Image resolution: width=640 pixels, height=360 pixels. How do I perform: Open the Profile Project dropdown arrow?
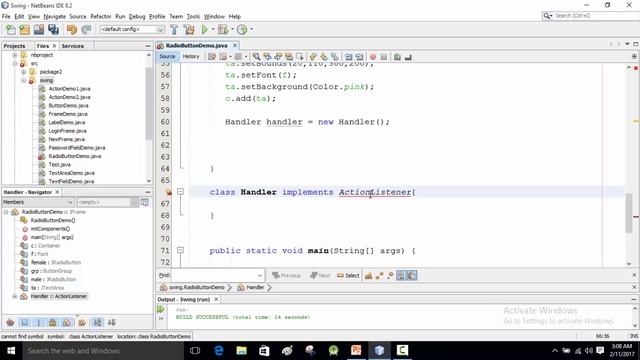click(x=251, y=29)
